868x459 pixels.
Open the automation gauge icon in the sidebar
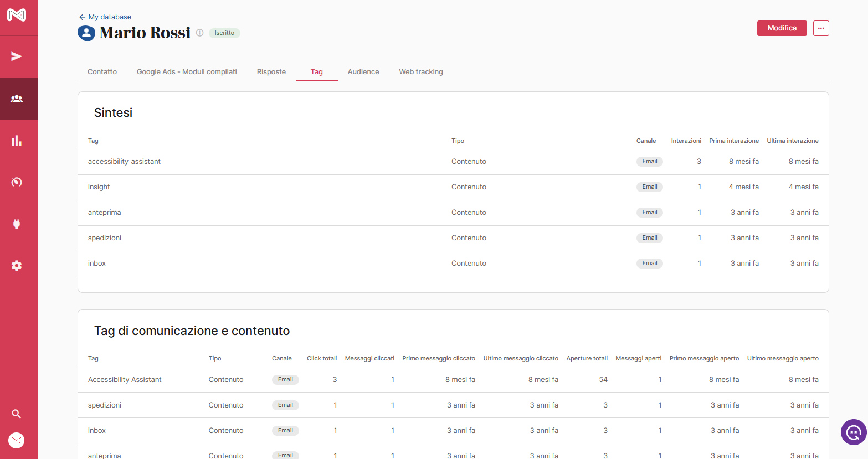coord(17,182)
